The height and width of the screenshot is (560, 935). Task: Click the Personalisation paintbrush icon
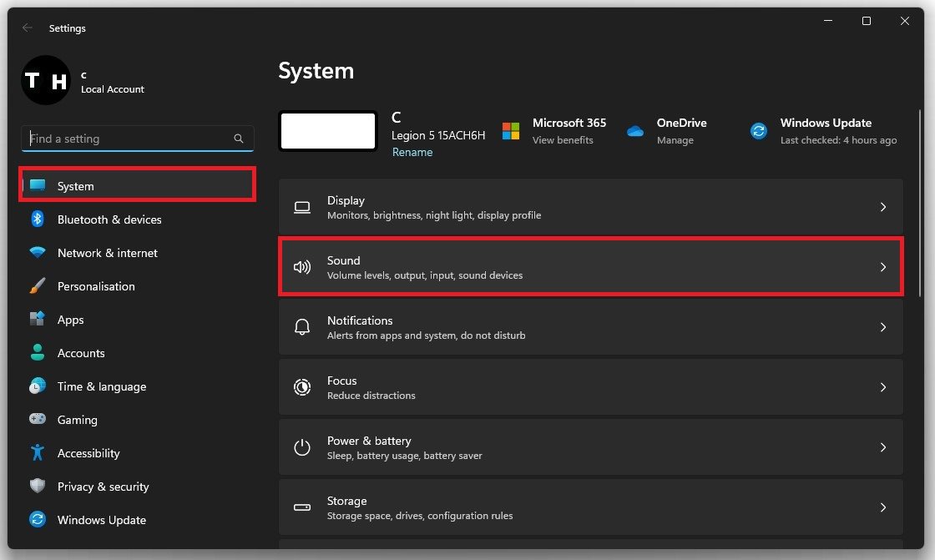click(x=38, y=286)
